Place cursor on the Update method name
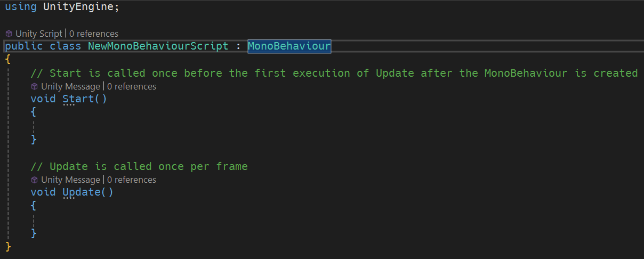 tap(82, 192)
